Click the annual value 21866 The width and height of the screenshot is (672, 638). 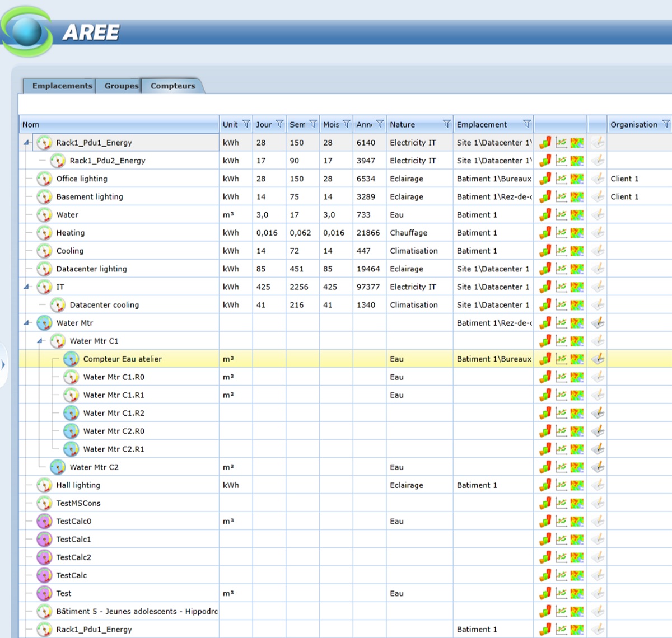(x=368, y=233)
